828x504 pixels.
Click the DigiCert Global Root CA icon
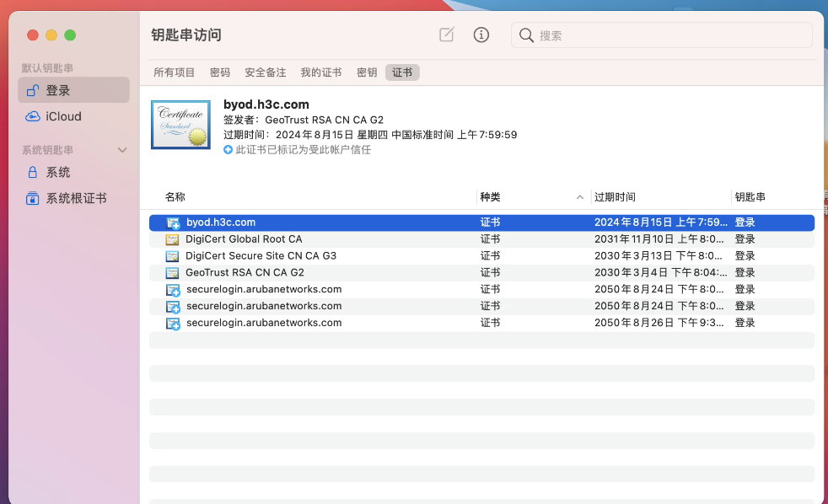coord(172,239)
